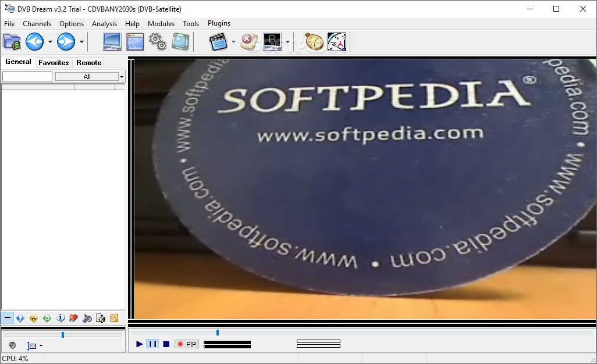
Task: Click the blue right-arrow toolbar icon
Action: pyautogui.click(x=66, y=42)
